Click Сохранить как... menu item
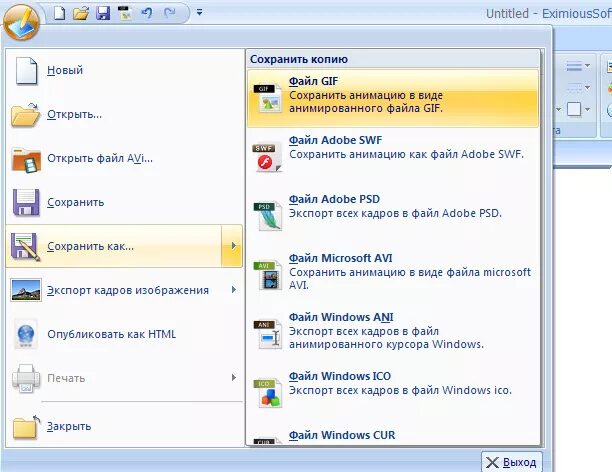 [114, 246]
